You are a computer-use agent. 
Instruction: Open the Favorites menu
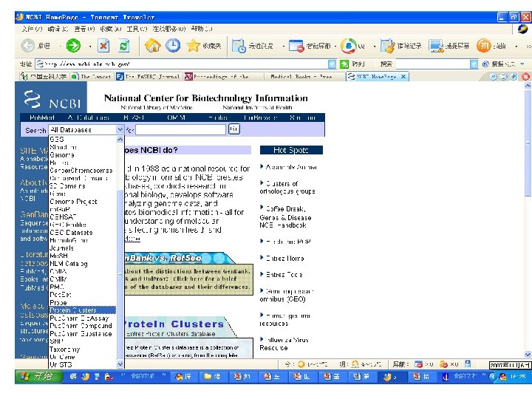tap(111, 29)
